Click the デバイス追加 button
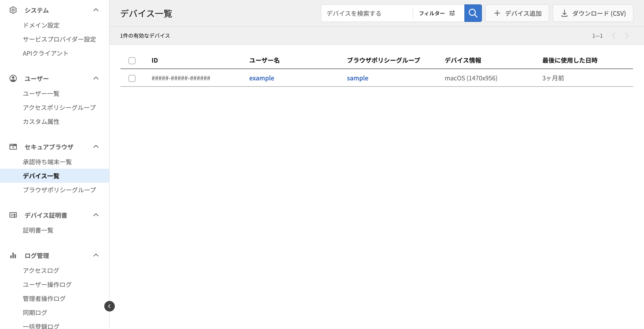644x329 pixels. tap(517, 13)
